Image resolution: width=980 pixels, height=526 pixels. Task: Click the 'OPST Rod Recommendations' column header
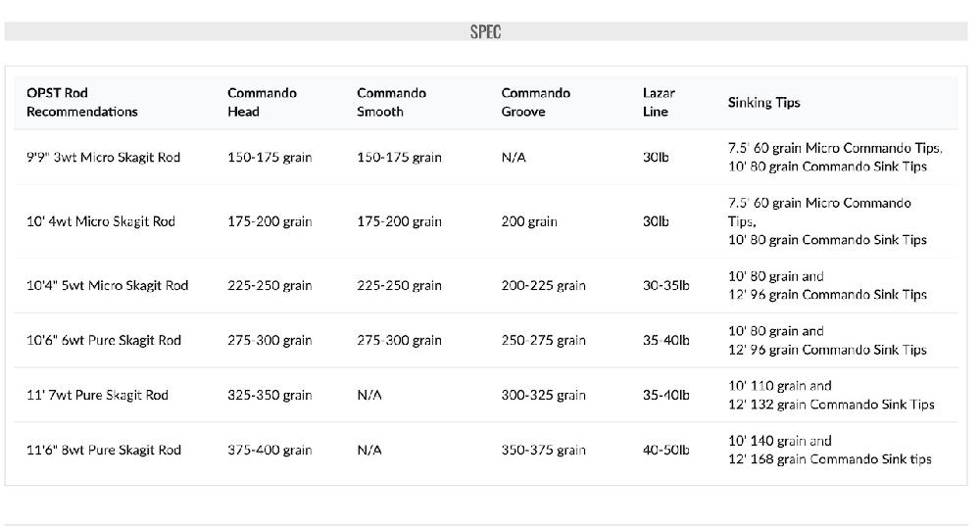[x=82, y=103]
